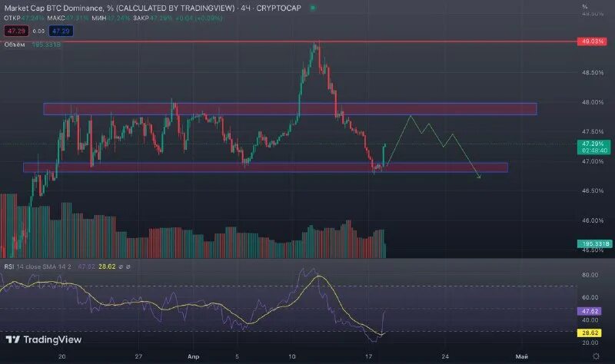Viewport: 615px width, 364px height.
Task: Click the 195.331B value beside Объём legend
Action: (46, 45)
